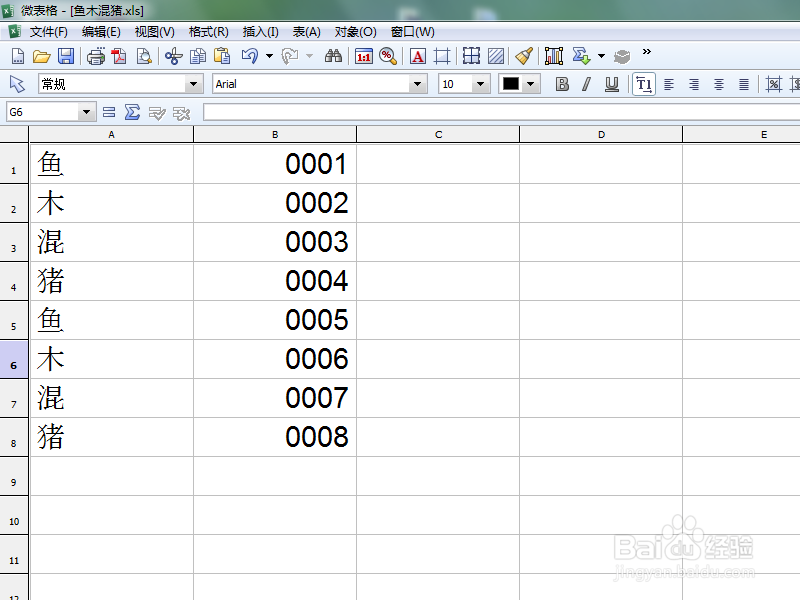
Task: Open the paragraph style '常规' dropdown
Action: click(193, 84)
